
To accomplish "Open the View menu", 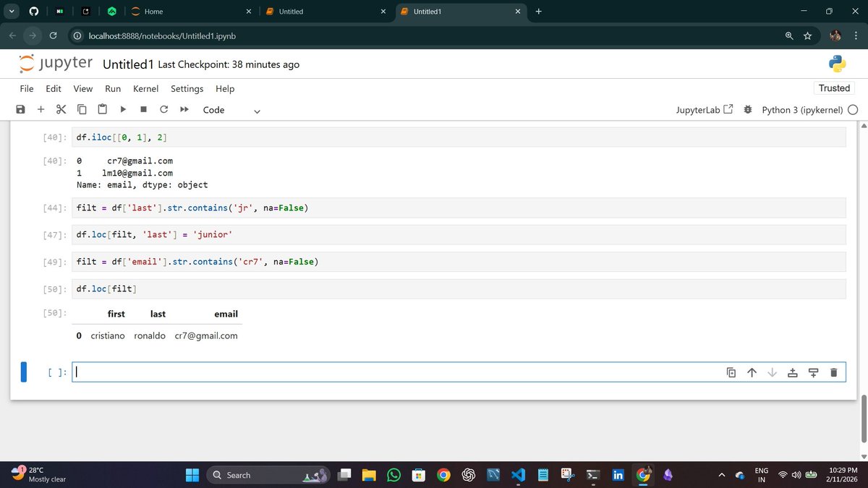I will (x=83, y=88).
